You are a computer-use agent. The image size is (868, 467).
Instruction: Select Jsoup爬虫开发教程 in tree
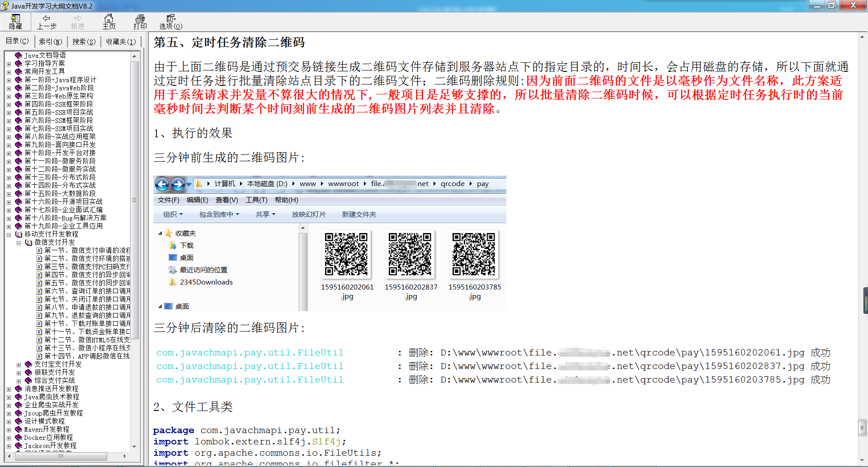pos(53,413)
